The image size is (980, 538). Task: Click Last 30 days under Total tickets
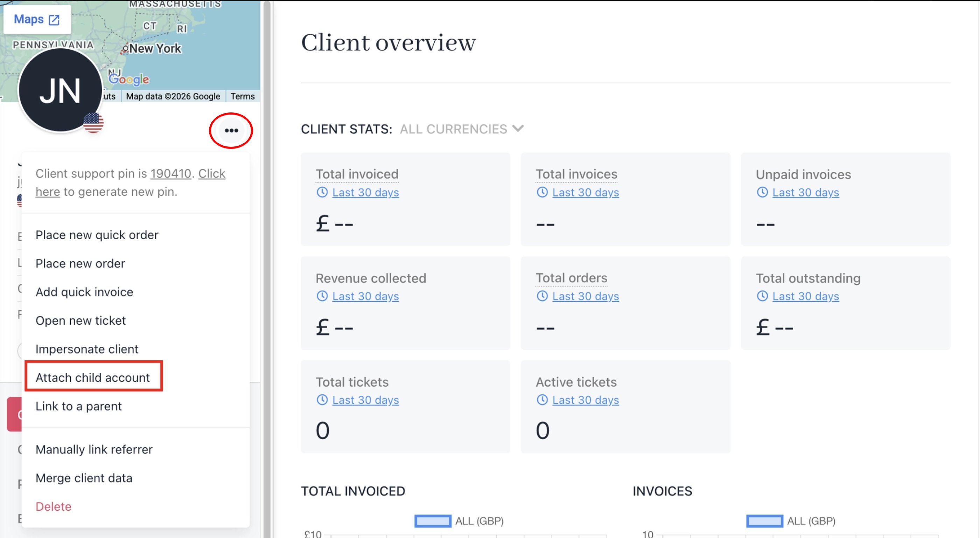tap(365, 400)
